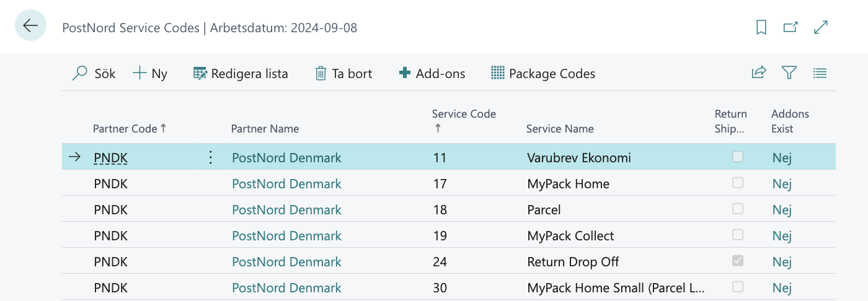This screenshot has width=868, height=301.
Task: Open PostNord Denmark link in service 17 row
Action: tap(286, 183)
